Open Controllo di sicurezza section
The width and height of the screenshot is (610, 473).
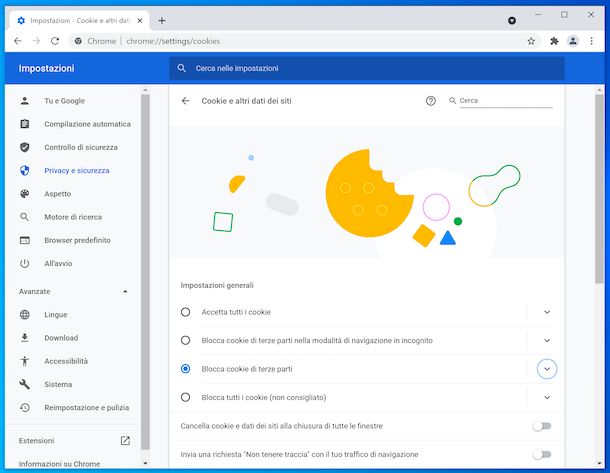click(x=81, y=147)
